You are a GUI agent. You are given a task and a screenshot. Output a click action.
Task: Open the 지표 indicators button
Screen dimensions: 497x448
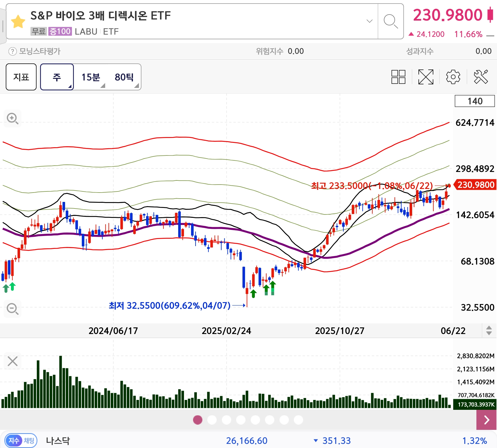coord(21,77)
